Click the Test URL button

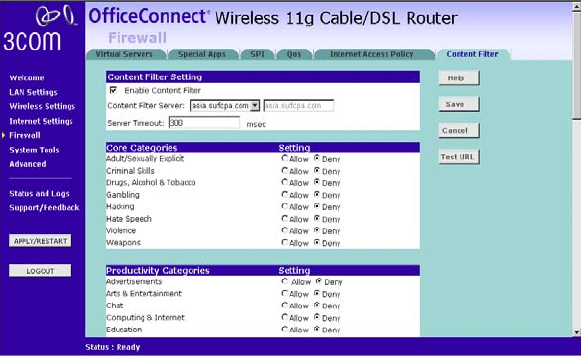pyautogui.click(x=459, y=157)
